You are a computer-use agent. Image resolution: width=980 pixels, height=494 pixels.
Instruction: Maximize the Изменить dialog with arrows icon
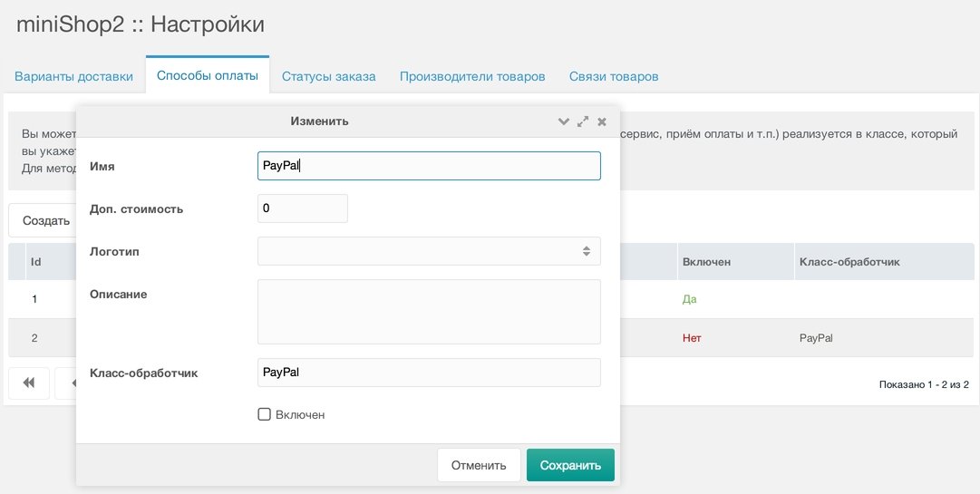(583, 121)
